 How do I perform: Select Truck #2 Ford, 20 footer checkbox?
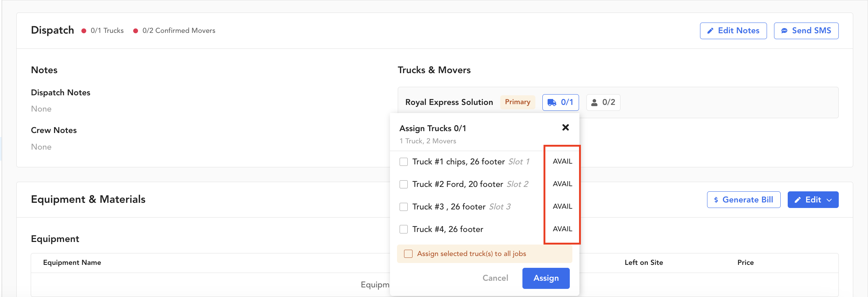[x=404, y=184]
